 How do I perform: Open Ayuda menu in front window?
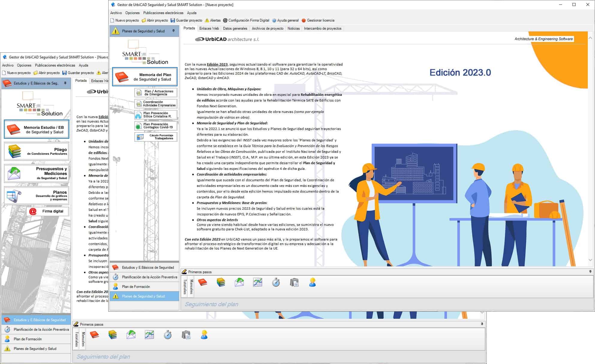tap(192, 13)
